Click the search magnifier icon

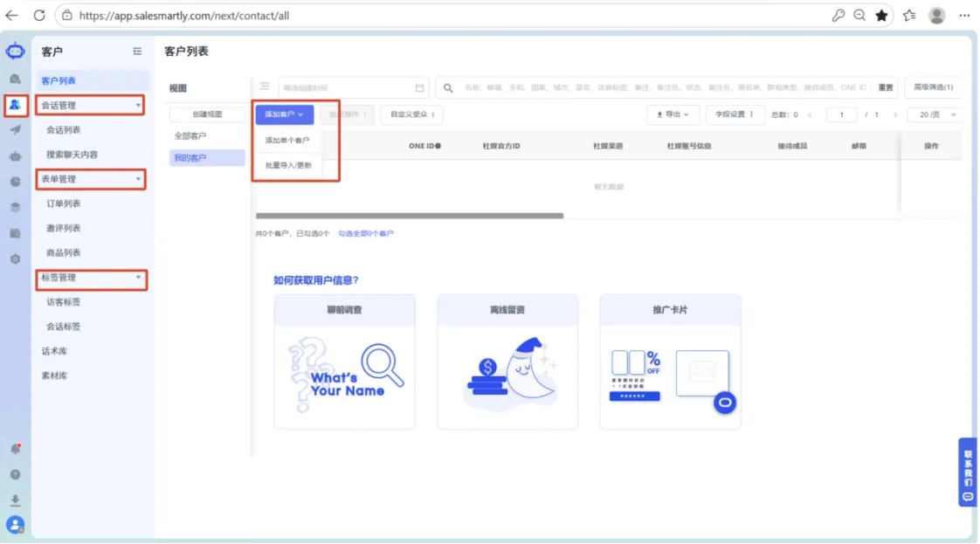[x=448, y=88]
